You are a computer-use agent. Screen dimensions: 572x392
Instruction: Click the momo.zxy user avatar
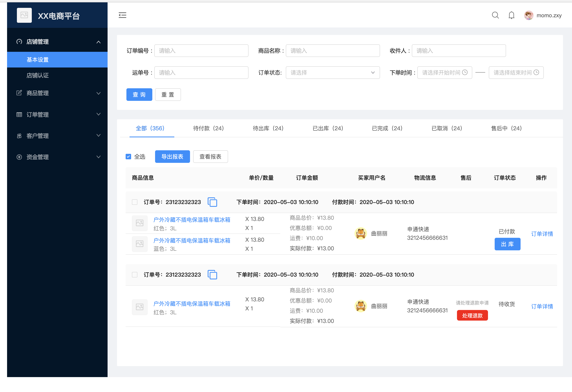pos(528,15)
